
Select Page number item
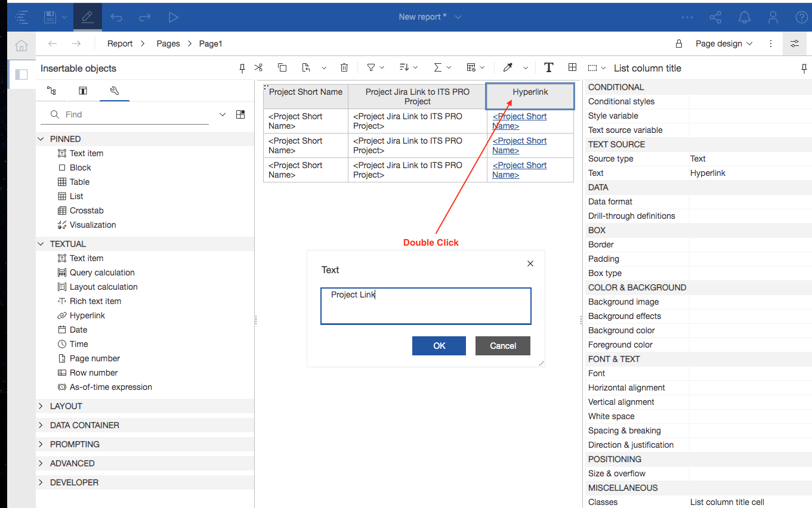point(89,358)
